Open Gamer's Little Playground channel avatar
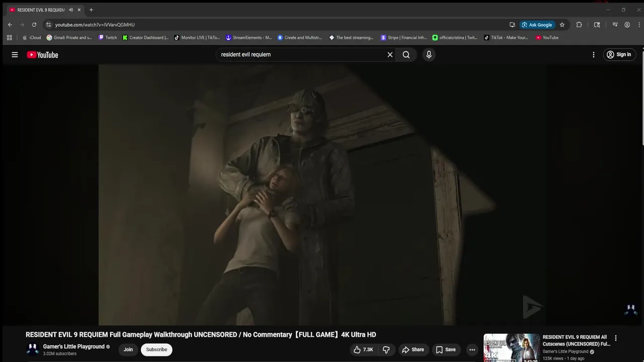 coord(33,349)
